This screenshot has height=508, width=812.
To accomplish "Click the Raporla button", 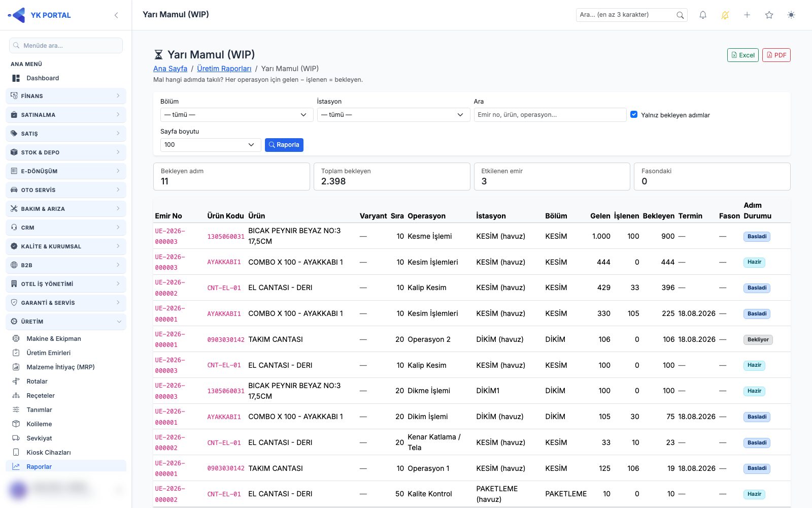I will coord(284,145).
